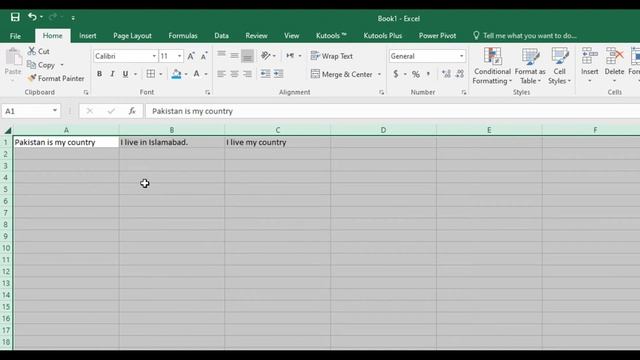
Task: Expand the Copy options arrow
Action: [x=62, y=65]
